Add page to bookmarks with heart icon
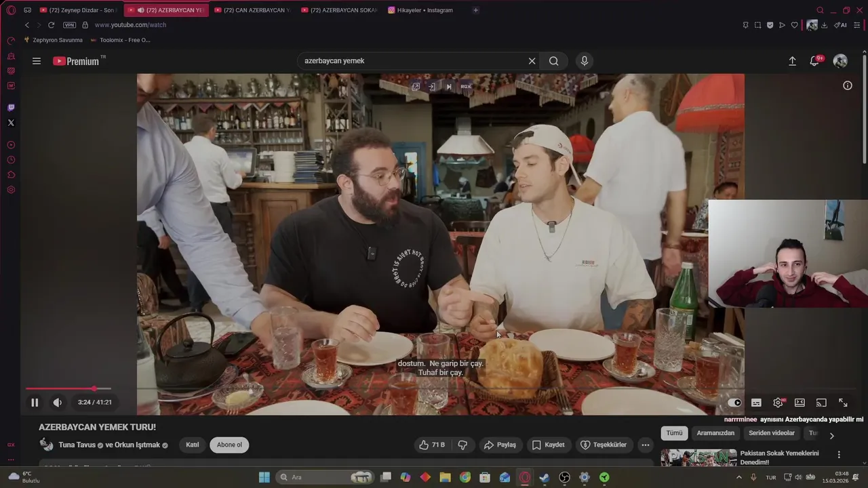This screenshot has height=488, width=868. 795,25
